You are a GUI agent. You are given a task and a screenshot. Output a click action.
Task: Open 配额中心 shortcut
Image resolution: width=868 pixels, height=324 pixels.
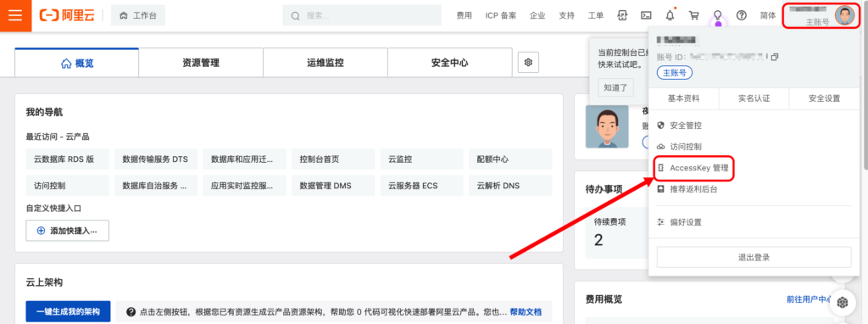click(510, 159)
